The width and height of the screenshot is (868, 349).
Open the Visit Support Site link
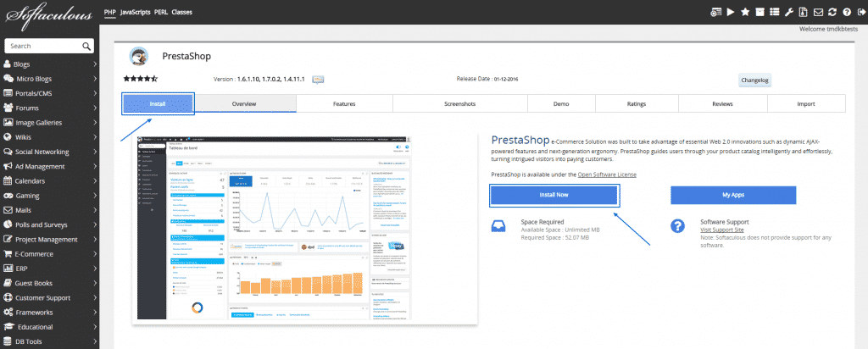click(722, 230)
